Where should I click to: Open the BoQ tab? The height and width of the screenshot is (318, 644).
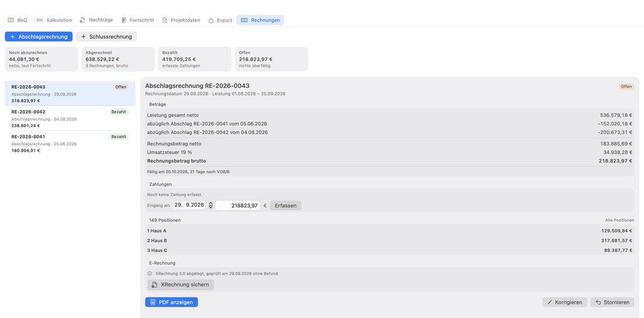[17, 20]
